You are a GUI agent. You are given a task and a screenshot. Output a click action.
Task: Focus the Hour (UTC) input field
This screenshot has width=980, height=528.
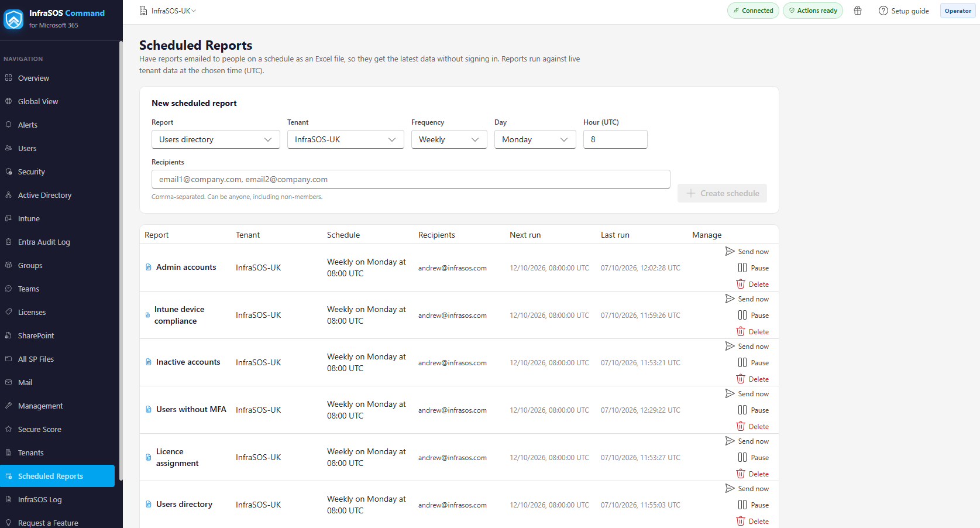[615, 139]
